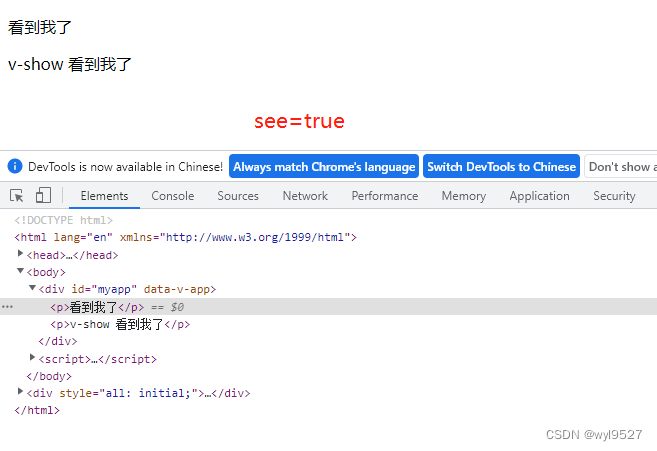The image size is (657, 451).
Task: Select the closing </html> tag row
Action: (x=37, y=410)
